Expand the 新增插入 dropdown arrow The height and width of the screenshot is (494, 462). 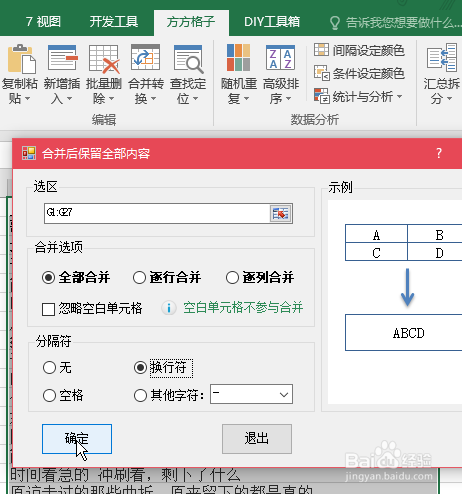tap(70, 99)
